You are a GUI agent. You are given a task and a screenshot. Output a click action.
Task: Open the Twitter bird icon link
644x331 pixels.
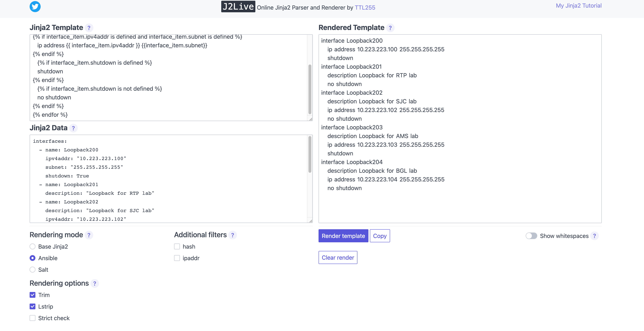click(x=35, y=7)
